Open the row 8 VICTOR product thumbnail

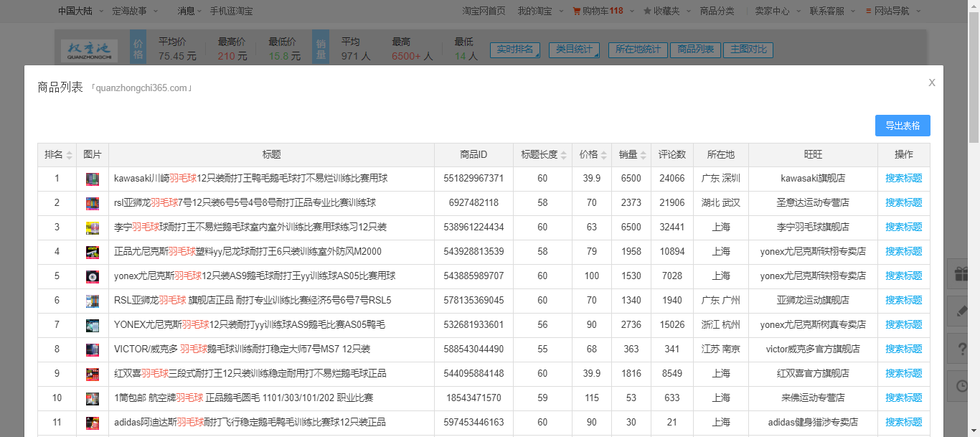(92, 349)
